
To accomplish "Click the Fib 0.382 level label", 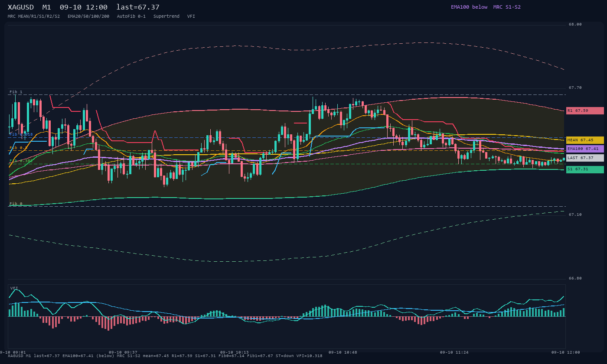I will tap(21, 161).
